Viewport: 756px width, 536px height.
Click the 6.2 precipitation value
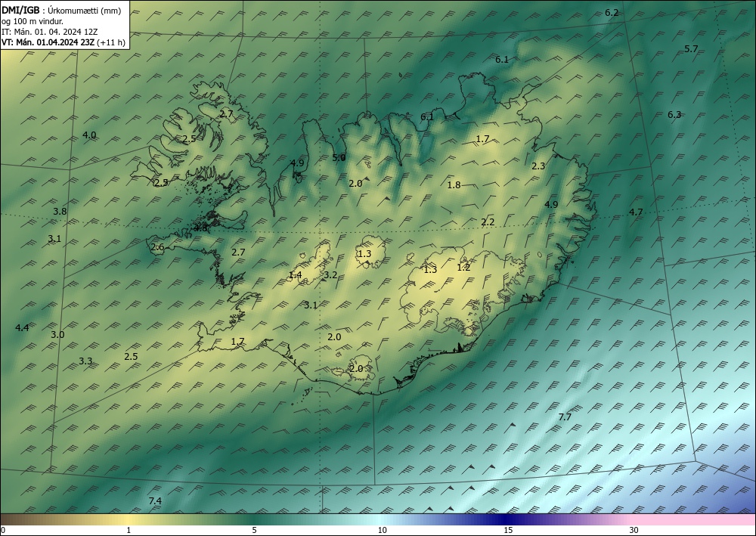pyautogui.click(x=612, y=13)
